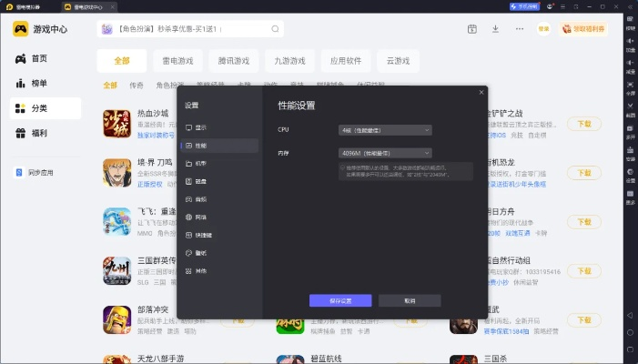The image size is (638, 364).
Task: Select 云游戏 tab
Action: point(398,61)
